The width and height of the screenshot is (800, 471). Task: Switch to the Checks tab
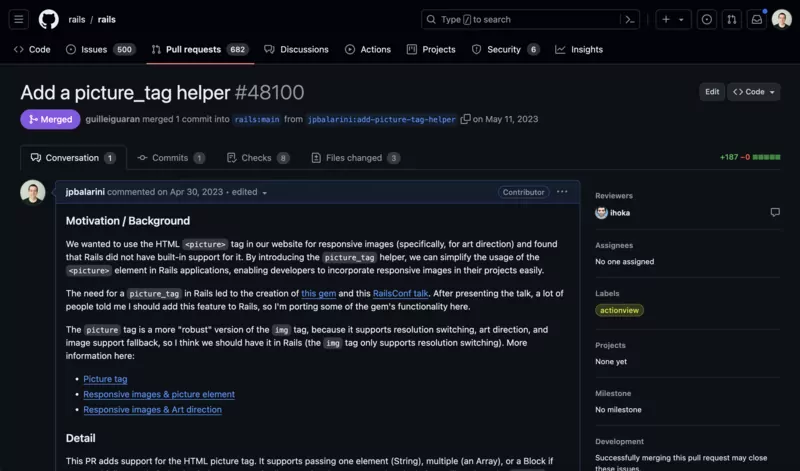(258, 158)
